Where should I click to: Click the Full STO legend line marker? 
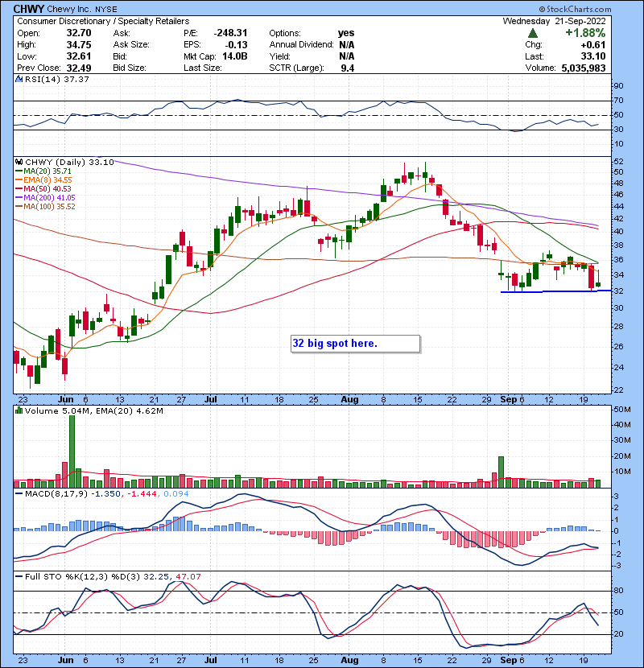[x=19, y=577]
